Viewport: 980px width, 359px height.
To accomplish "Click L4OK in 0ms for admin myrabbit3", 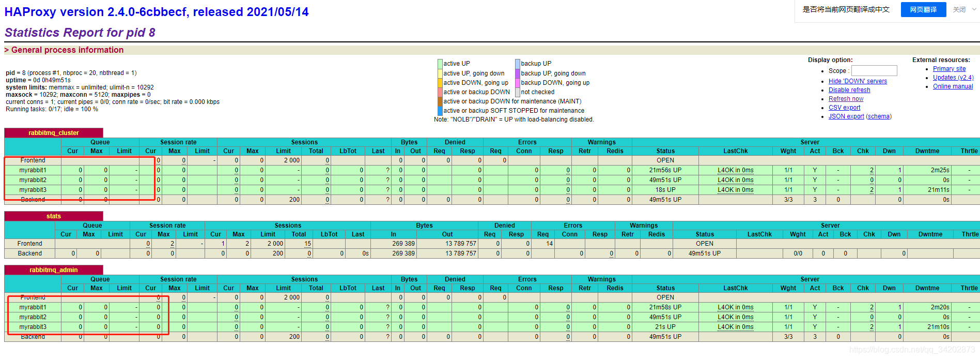I will pos(736,327).
